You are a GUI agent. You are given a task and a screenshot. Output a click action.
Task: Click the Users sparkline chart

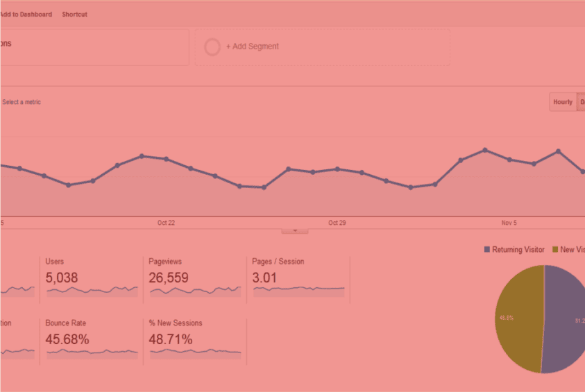tap(92, 291)
